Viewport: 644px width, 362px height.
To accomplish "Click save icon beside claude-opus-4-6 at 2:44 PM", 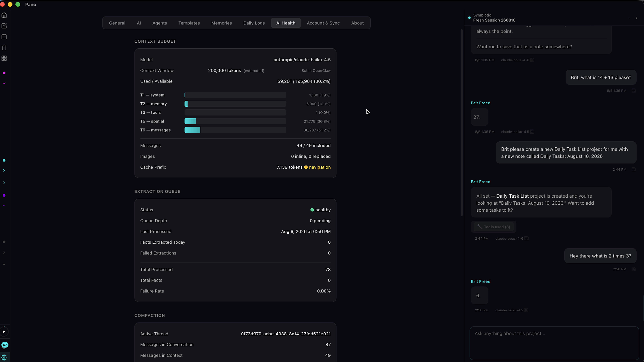I will (527, 239).
